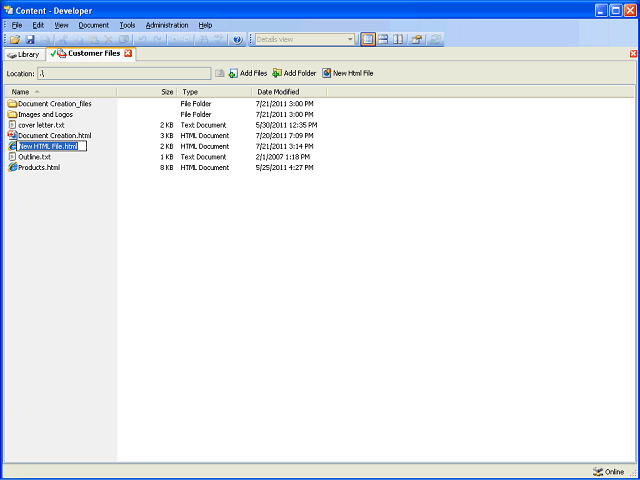Open the Help menu
Viewport: 640px width, 480px height.
(x=205, y=25)
